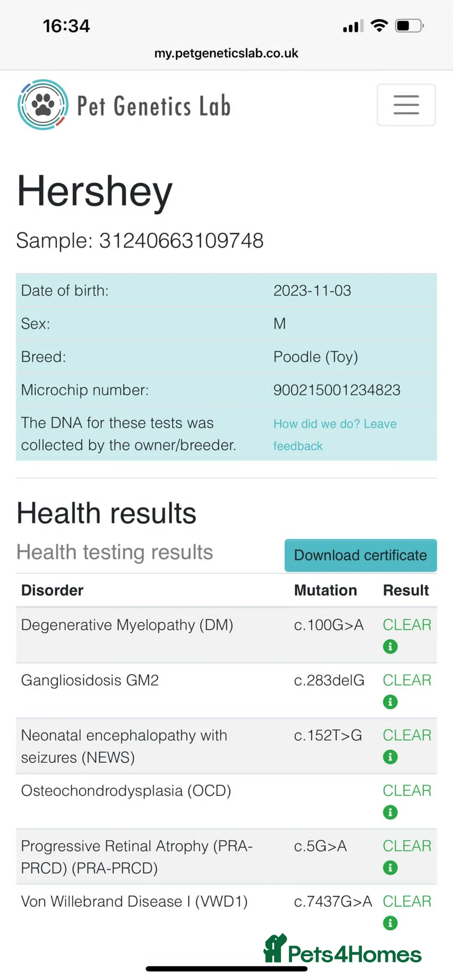Click the Pet Genetics Lab title text
The height and width of the screenshot is (980, 453).
(154, 105)
